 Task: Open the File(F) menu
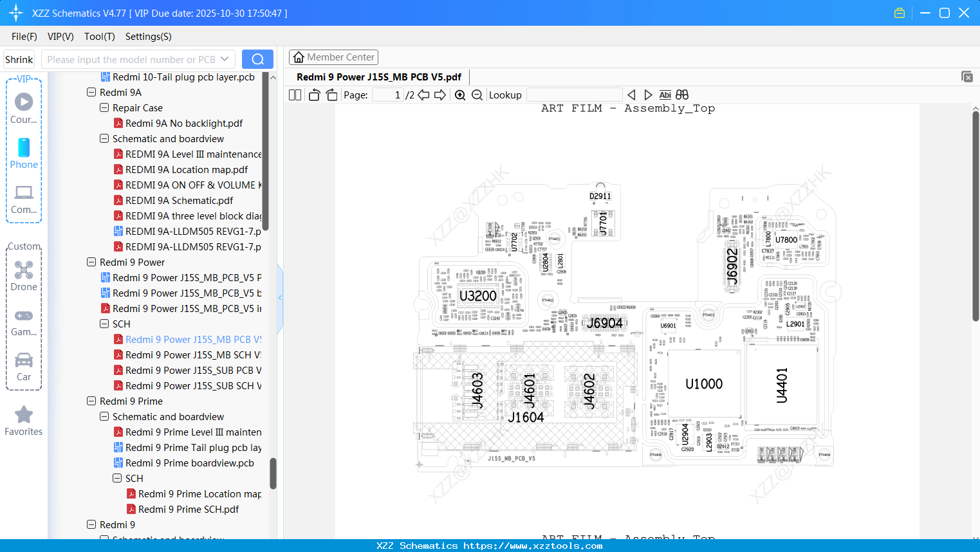click(24, 37)
